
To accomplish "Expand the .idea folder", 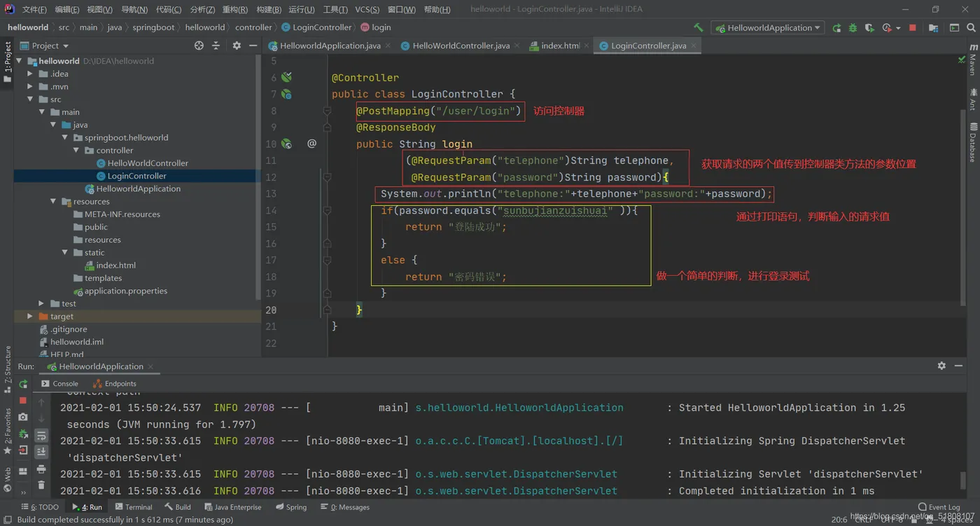I will [30, 74].
